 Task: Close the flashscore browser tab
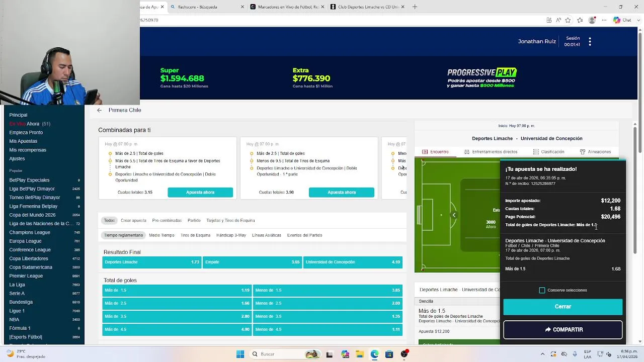(243, 7)
